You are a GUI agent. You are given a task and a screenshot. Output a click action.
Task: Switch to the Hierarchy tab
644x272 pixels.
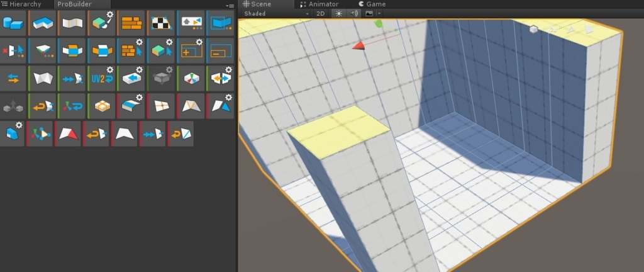pos(25,4)
